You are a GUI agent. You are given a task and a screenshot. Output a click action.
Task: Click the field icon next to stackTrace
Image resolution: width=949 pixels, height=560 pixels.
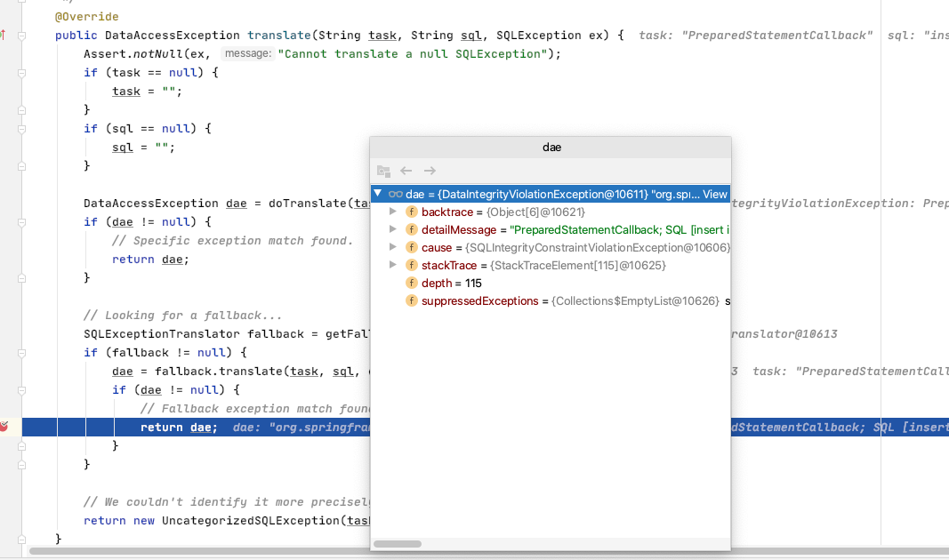412,266
